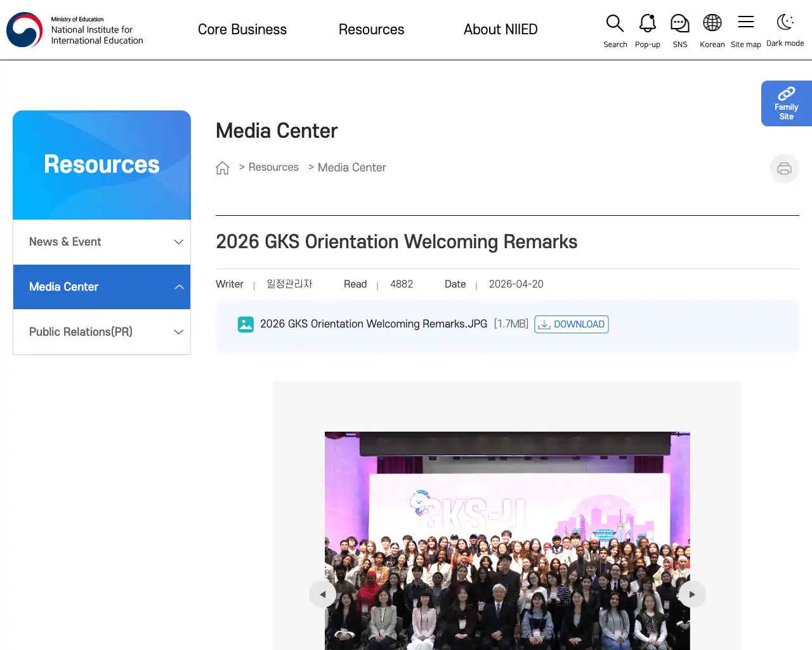The image size is (812, 650).
Task: Click the read count 4882
Action: [x=402, y=284]
